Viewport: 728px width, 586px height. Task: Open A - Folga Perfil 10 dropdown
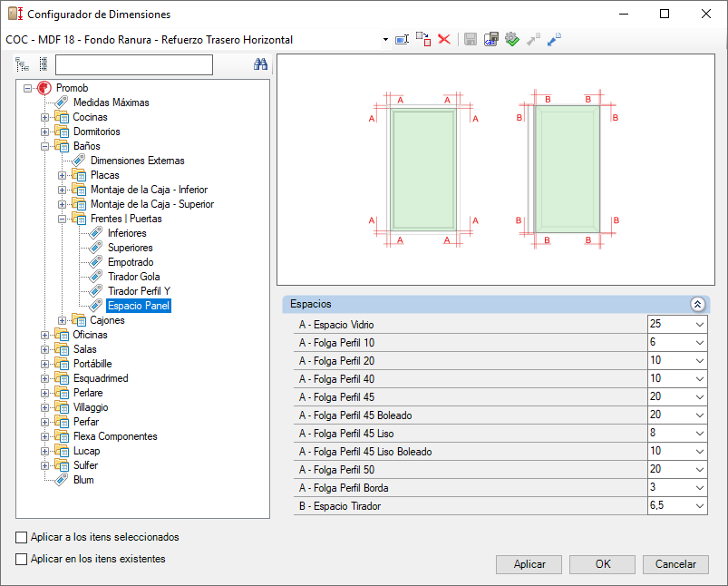pos(700,343)
